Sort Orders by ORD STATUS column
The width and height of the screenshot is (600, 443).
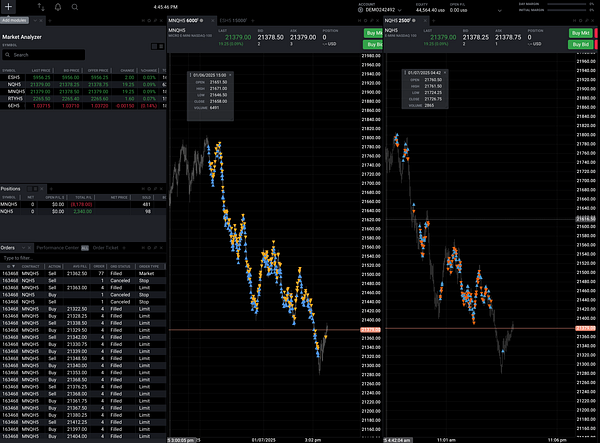pyautogui.click(x=120, y=266)
